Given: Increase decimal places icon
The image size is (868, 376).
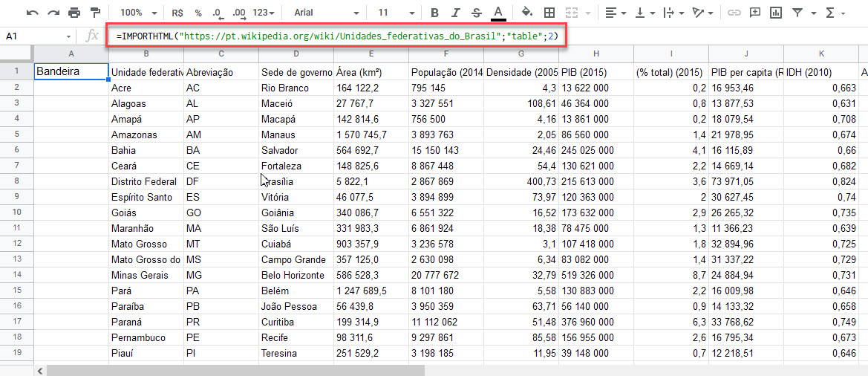Looking at the screenshot, I should point(239,12).
